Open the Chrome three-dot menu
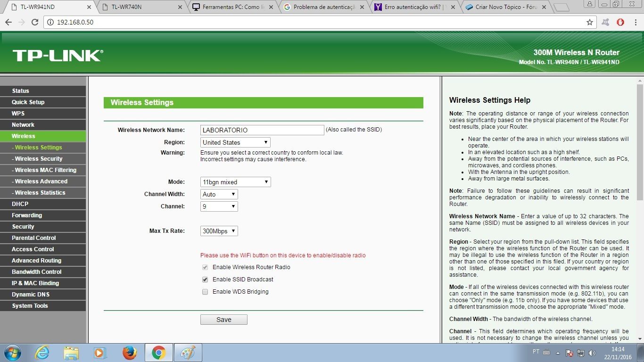The height and width of the screenshot is (362, 644). [x=635, y=22]
